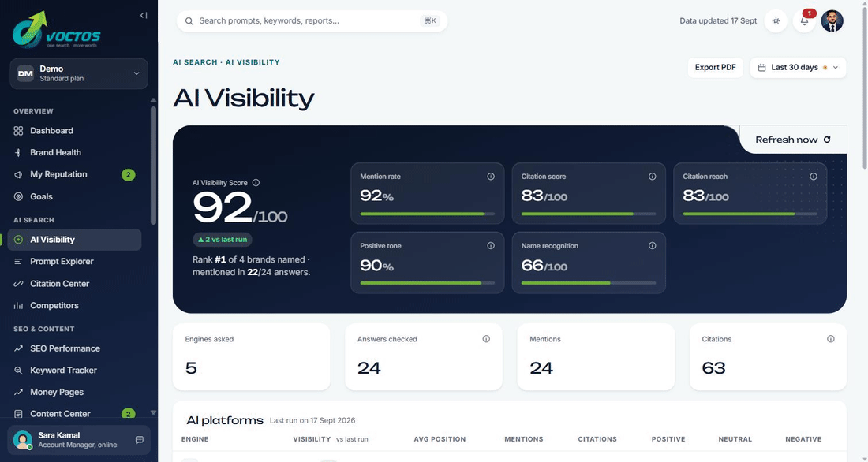Viewport: 868px width, 462px height.
Task: Click the Engines asked card
Action: pos(251,357)
